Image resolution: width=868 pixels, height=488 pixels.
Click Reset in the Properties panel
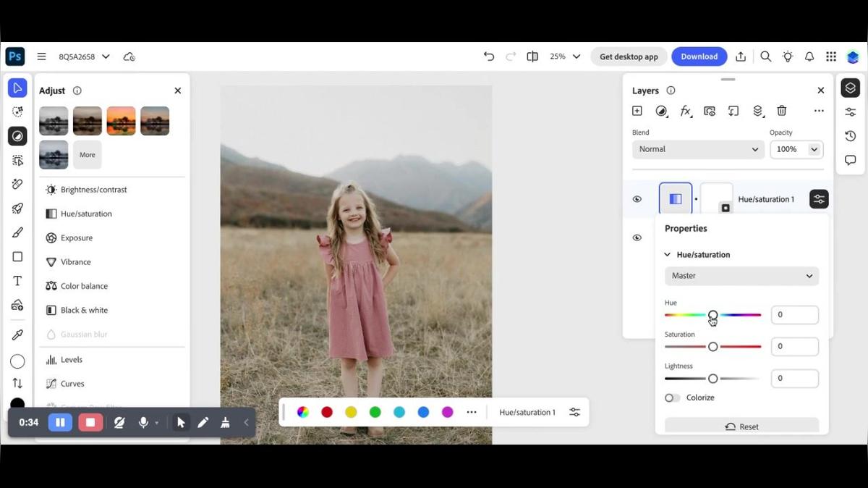click(x=741, y=426)
